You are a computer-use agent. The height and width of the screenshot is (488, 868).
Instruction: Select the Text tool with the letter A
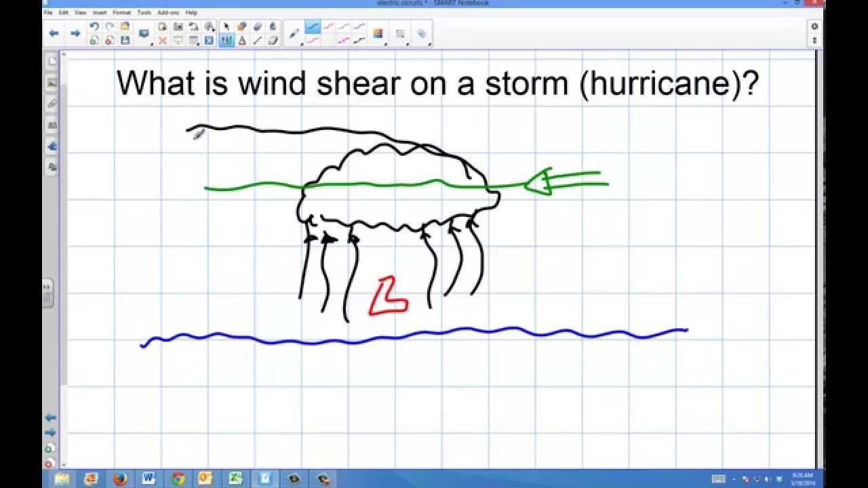point(242,41)
